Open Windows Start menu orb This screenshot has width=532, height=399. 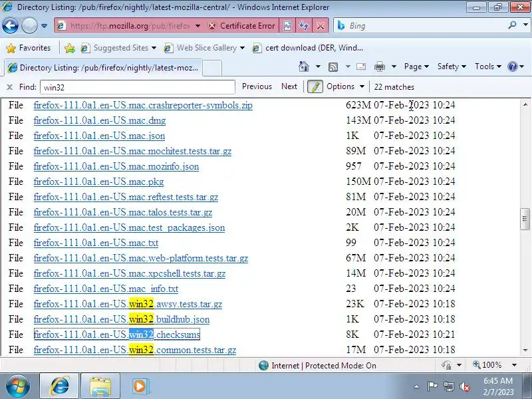click(17, 386)
